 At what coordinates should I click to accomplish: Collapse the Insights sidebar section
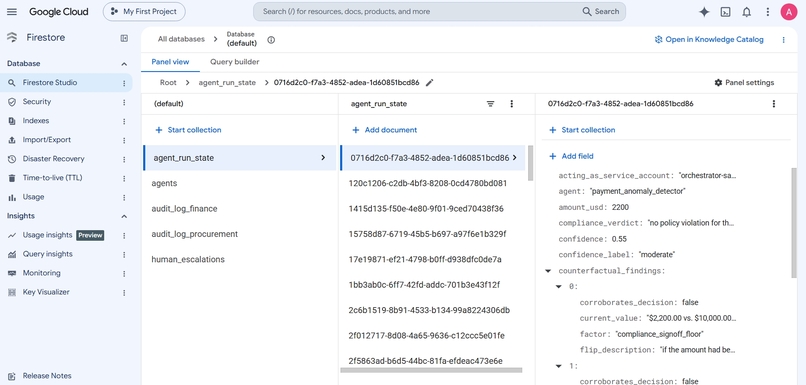[124, 216]
